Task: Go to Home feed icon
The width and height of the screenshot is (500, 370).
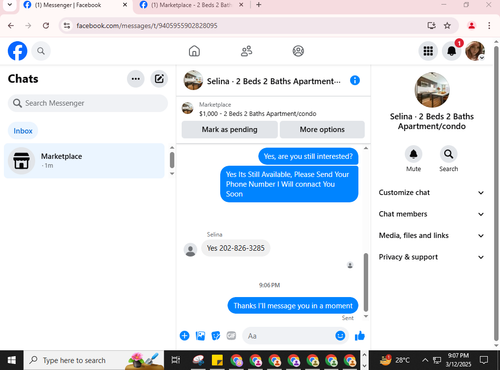Action: [x=194, y=51]
